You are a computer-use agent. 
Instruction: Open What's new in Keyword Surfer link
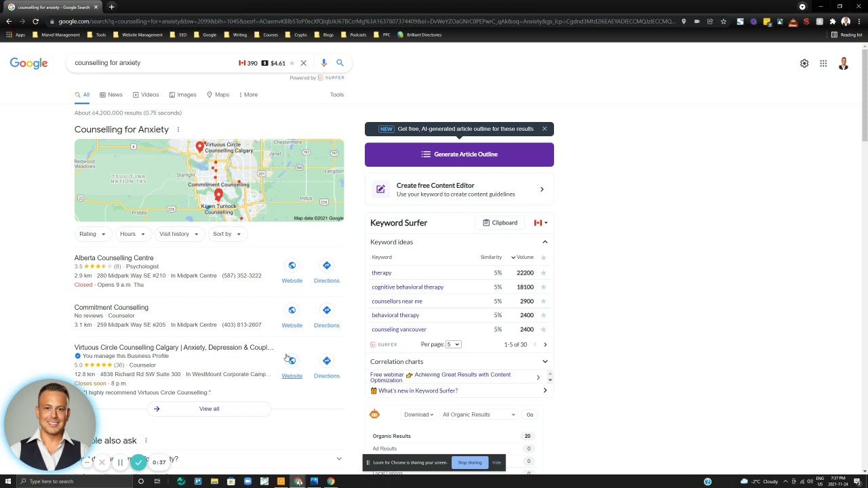(418, 391)
